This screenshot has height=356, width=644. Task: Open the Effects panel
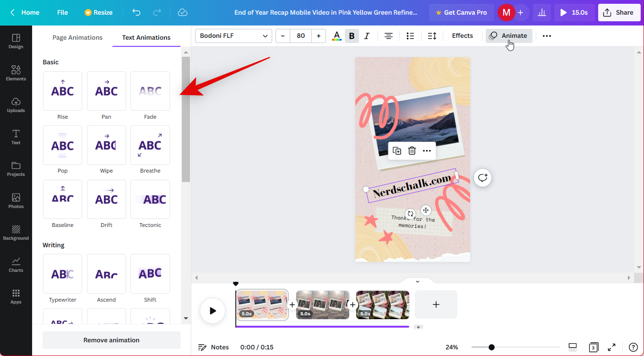coord(462,36)
